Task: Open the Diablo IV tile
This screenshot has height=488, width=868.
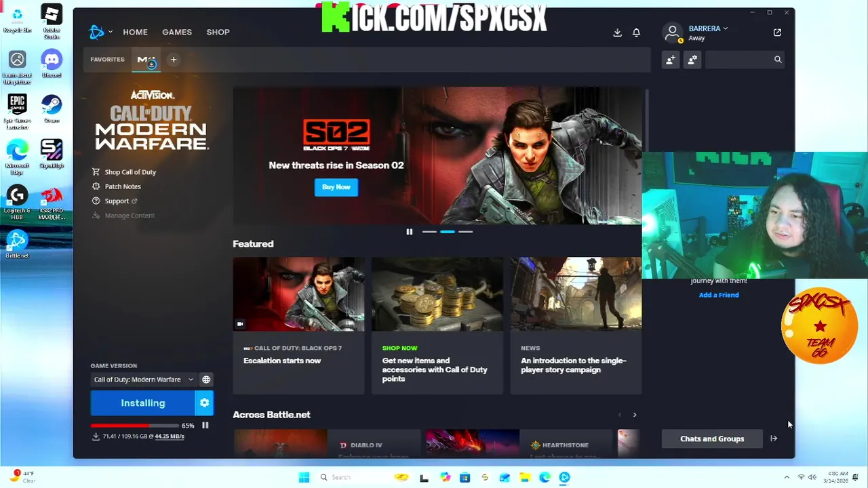Action: pyautogui.click(x=326, y=445)
